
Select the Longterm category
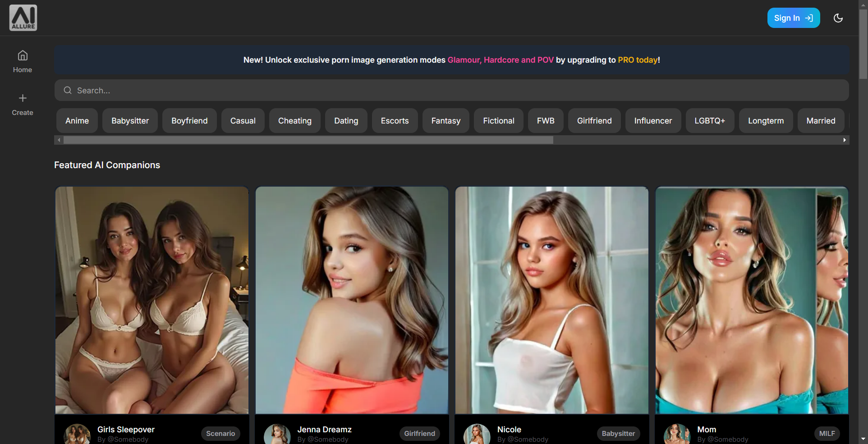766,121
